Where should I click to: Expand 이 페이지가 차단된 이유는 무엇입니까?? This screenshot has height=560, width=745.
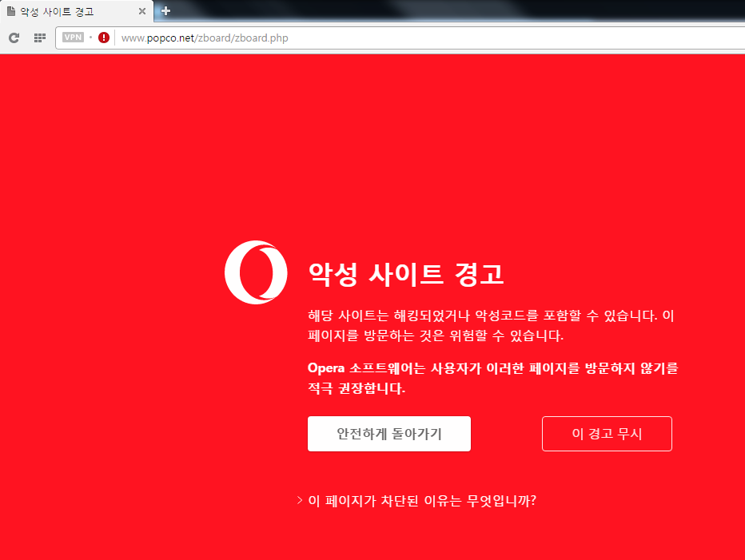point(416,501)
